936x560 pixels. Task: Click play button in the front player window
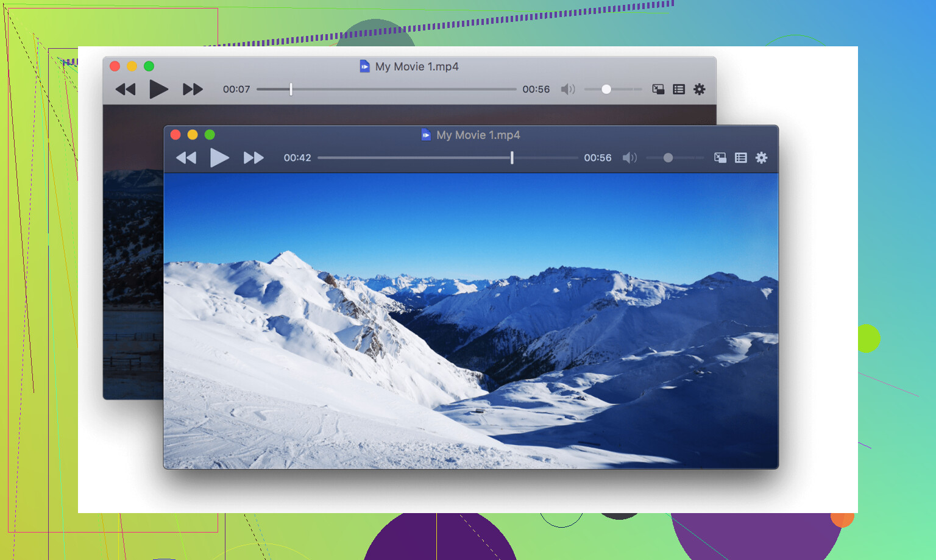(x=219, y=158)
